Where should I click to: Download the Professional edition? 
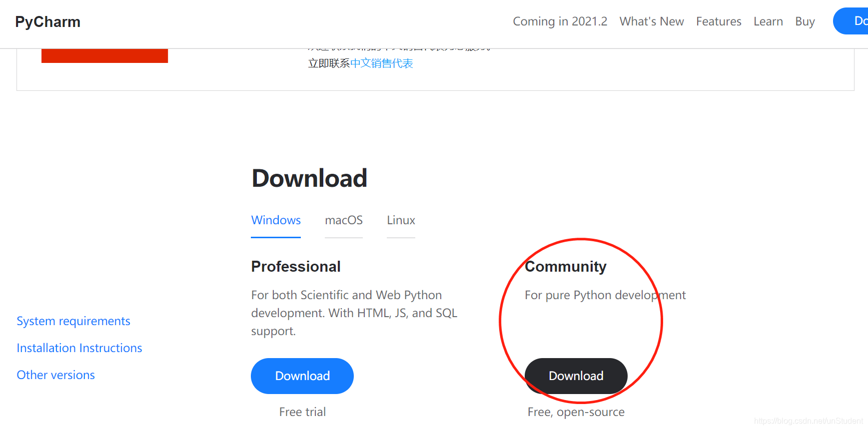pyautogui.click(x=302, y=376)
